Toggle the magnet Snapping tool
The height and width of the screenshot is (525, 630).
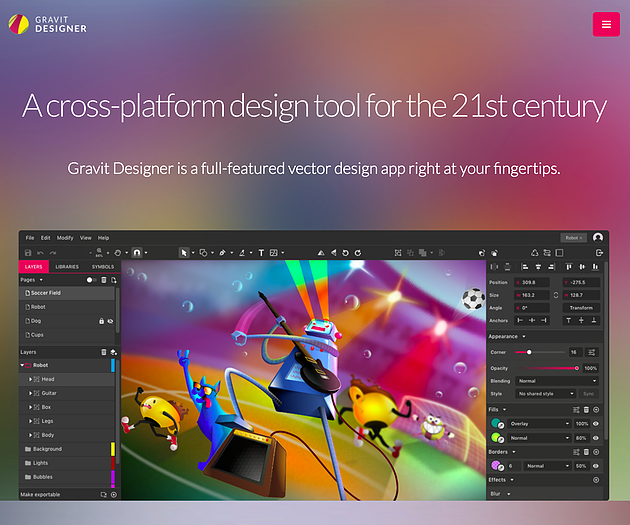137,253
